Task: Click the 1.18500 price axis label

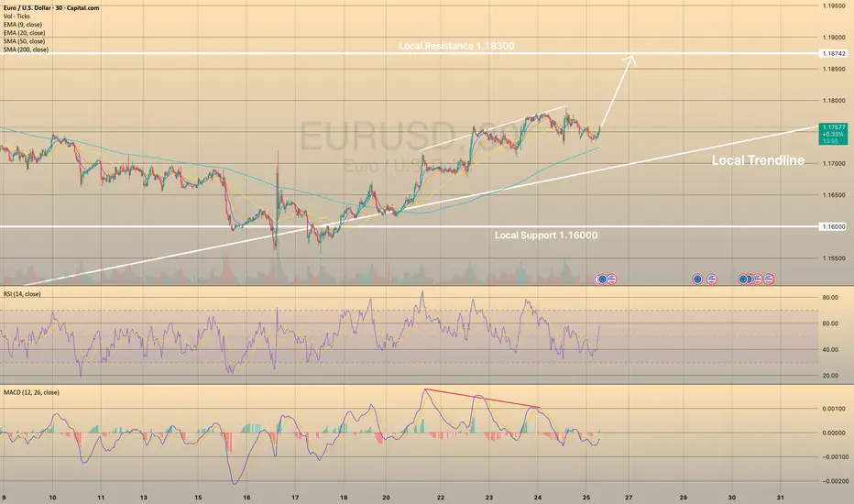Action: tap(833, 70)
